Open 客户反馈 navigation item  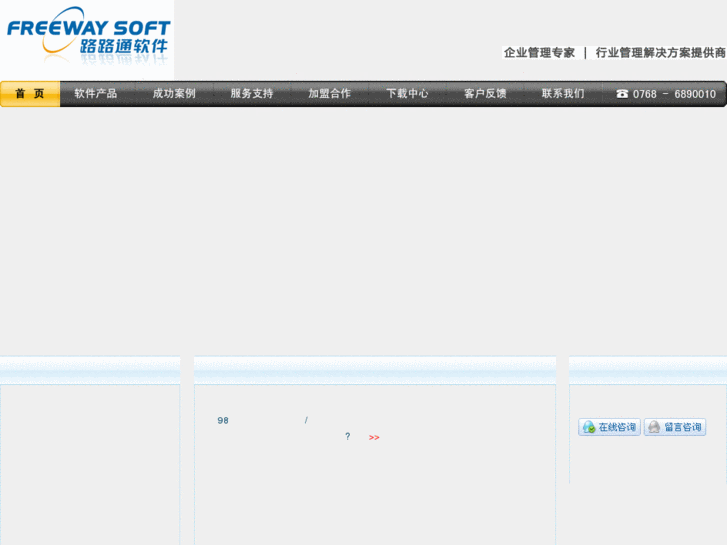coord(485,94)
